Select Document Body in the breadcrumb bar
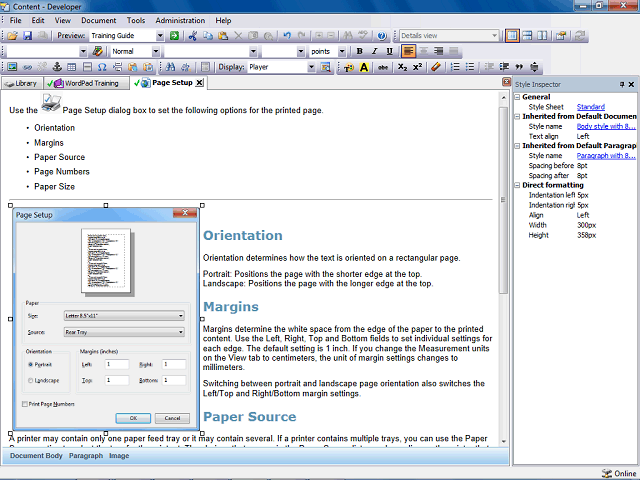 point(36,456)
